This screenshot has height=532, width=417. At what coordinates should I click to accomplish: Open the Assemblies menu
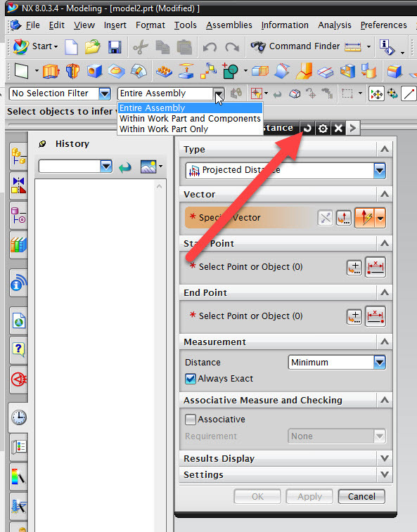click(x=229, y=25)
